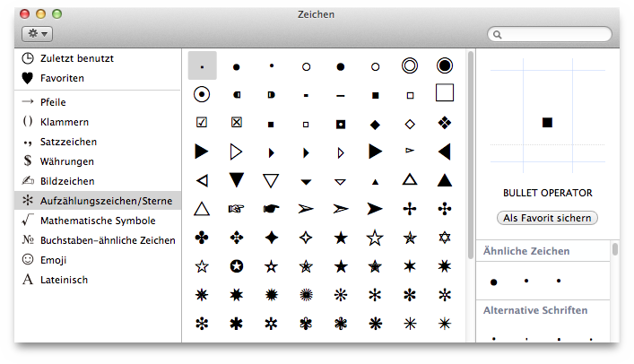Select the sixteen-pointed burst asterisk
This screenshot has height=364, width=634.
tap(306, 295)
